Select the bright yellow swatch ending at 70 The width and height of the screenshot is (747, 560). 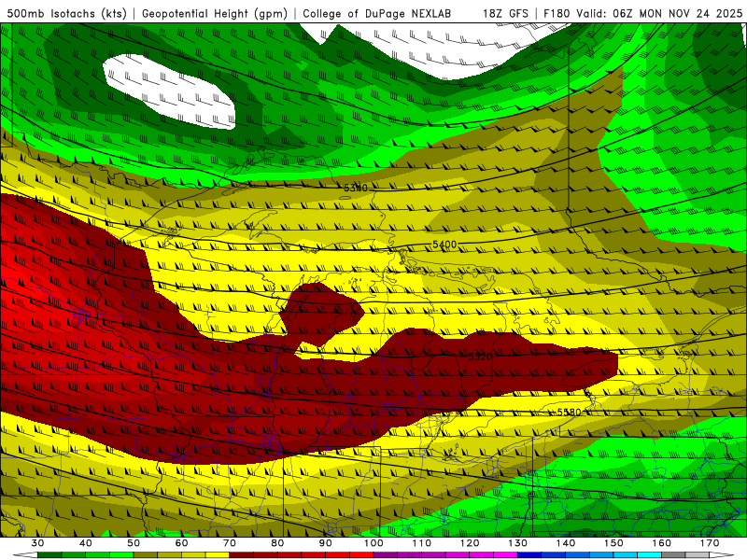[x=218, y=555]
